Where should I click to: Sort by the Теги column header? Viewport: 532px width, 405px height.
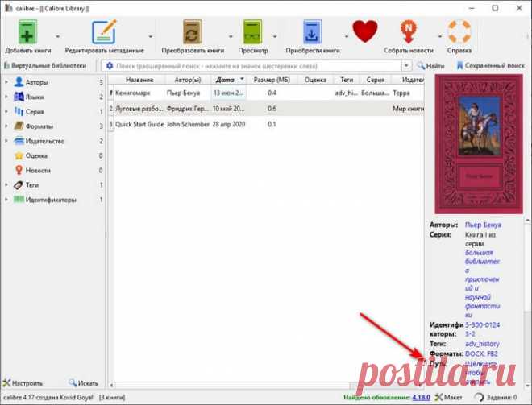click(x=347, y=80)
